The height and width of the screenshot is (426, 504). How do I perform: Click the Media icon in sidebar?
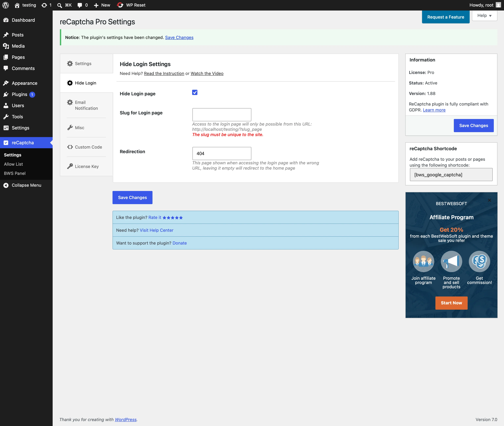pyautogui.click(x=6, y=46)
